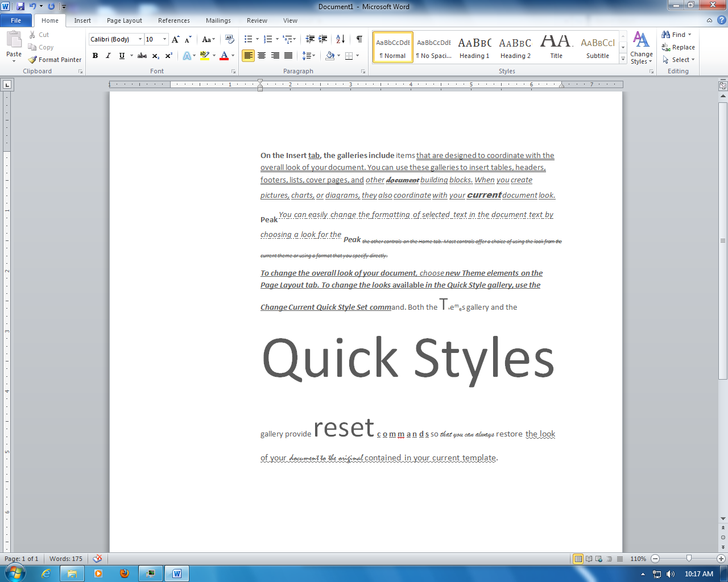Image resolution: width=728 pixels, height=582 pixels.
Task: Toggle Show/Hide paragraph marks
Action: [x=359, y=39]
